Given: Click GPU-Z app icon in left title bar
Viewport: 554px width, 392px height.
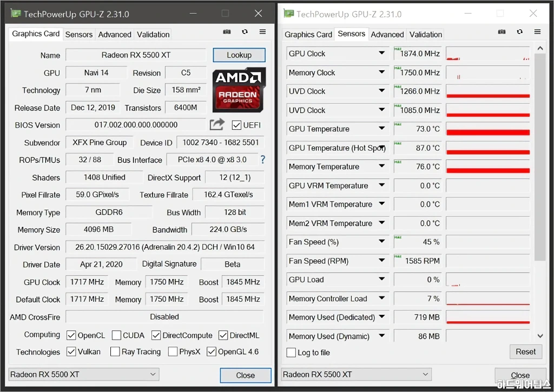Looking at the screenshot, I should 16,14.
